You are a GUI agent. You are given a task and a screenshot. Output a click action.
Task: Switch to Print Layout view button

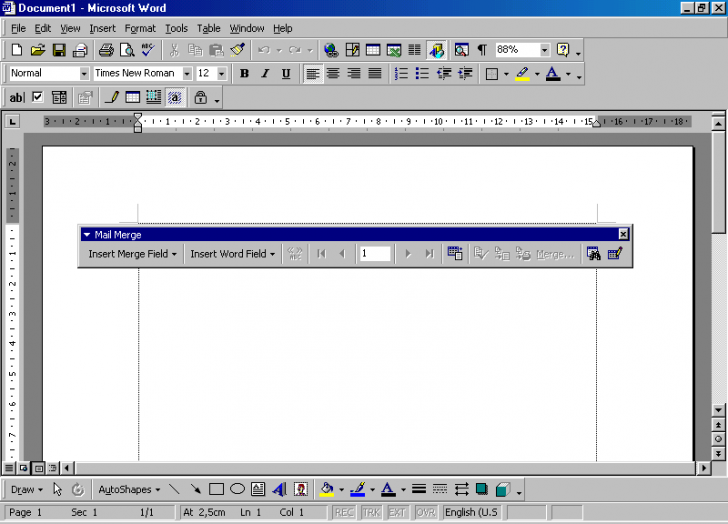pos(38,468)
